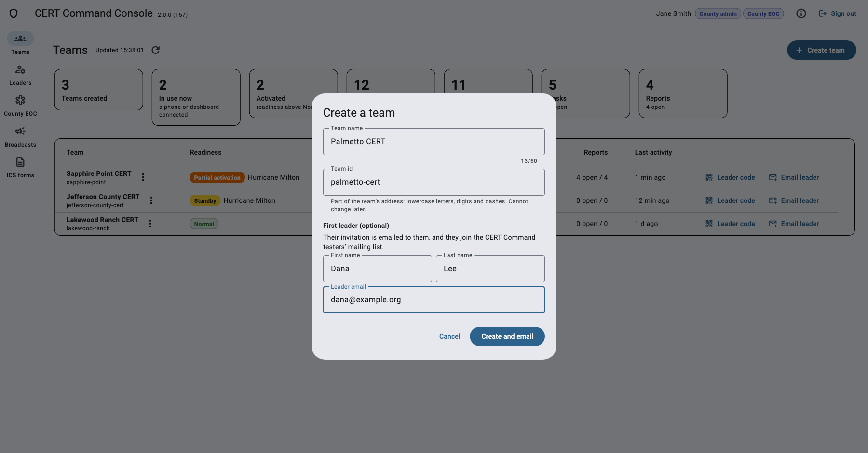Viewport: 868px width, 453px height.
Task: Click the Sapphire Point CERT team name
Action: pos(99,173)
